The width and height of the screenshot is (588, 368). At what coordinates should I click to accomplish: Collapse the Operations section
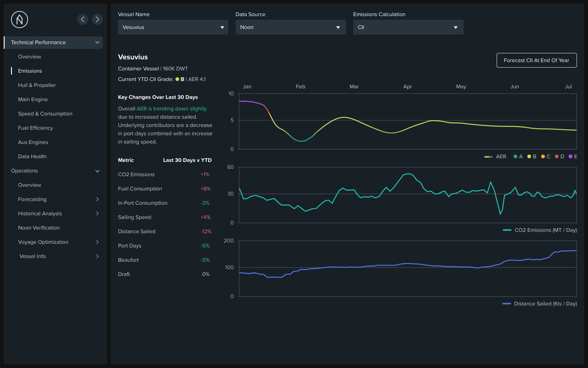coord(97,171)
